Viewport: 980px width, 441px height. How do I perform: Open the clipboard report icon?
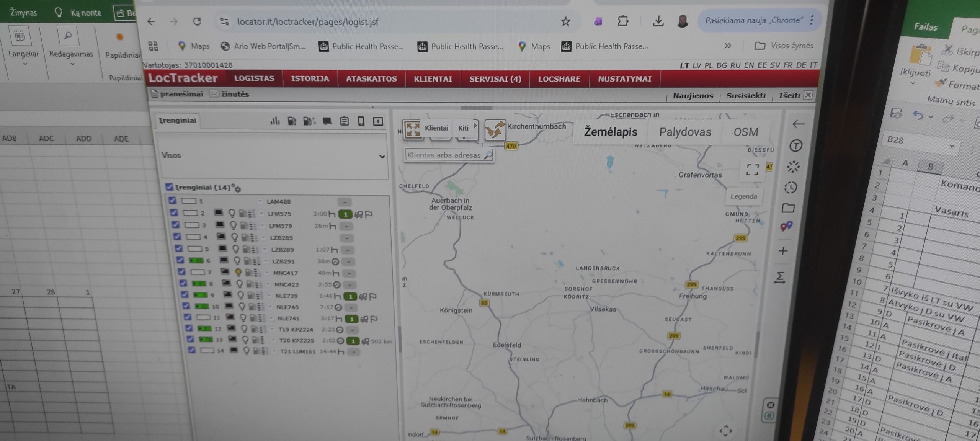344,121
